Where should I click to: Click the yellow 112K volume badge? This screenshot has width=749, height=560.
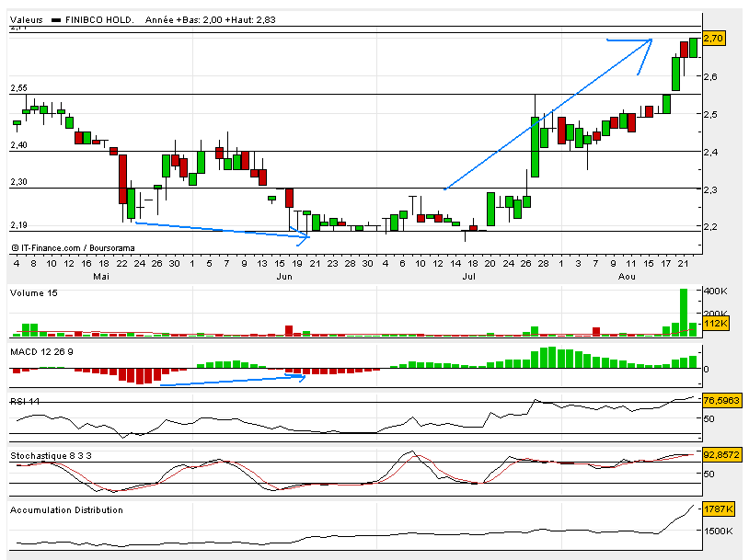716,324
